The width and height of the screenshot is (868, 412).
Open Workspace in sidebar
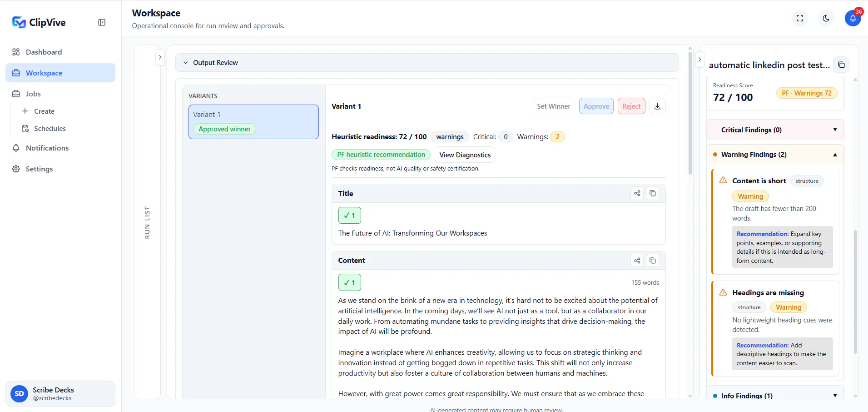[x=60, y=73]
